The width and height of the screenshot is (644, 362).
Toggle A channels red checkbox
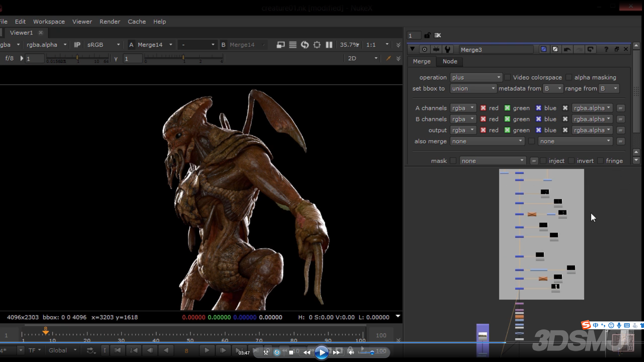tap(483, 108)
